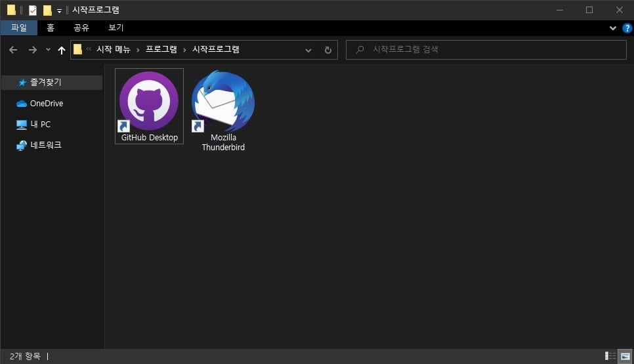634x364 pixels.
Task: Click the properties quick access icon
Action: point(33,10)
